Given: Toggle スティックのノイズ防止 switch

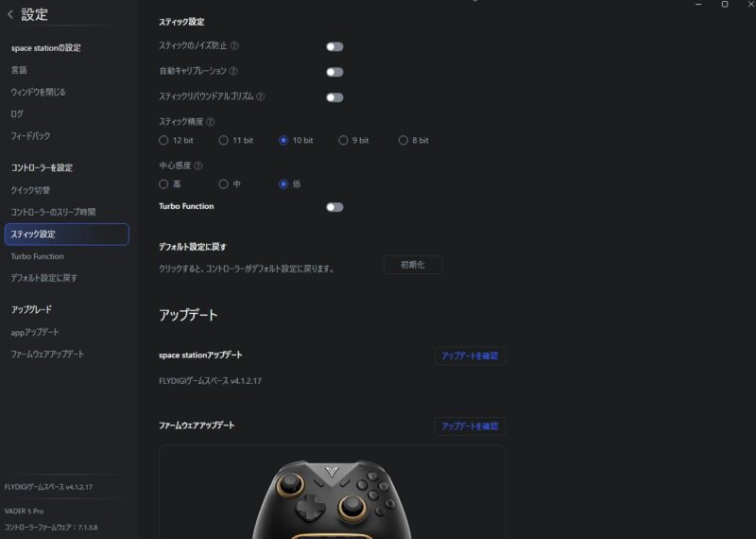Looking at the screenshot, I should pos(335,46).
